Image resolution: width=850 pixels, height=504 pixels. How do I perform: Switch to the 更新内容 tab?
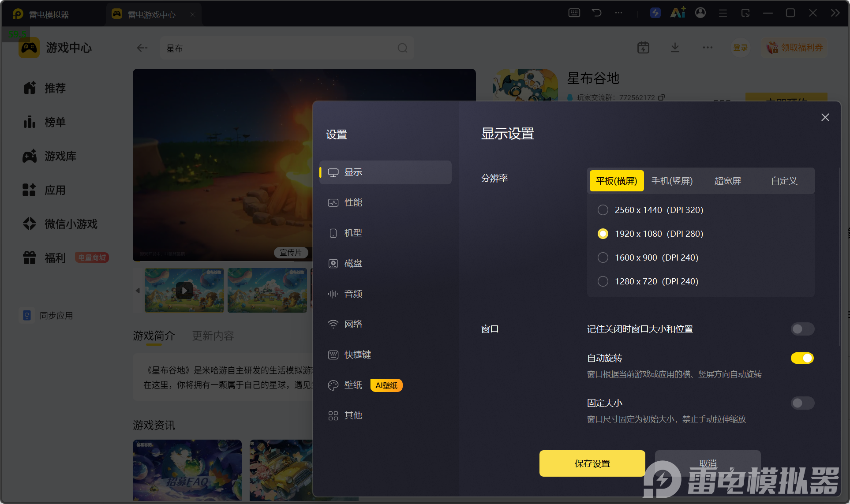[213, 336]
